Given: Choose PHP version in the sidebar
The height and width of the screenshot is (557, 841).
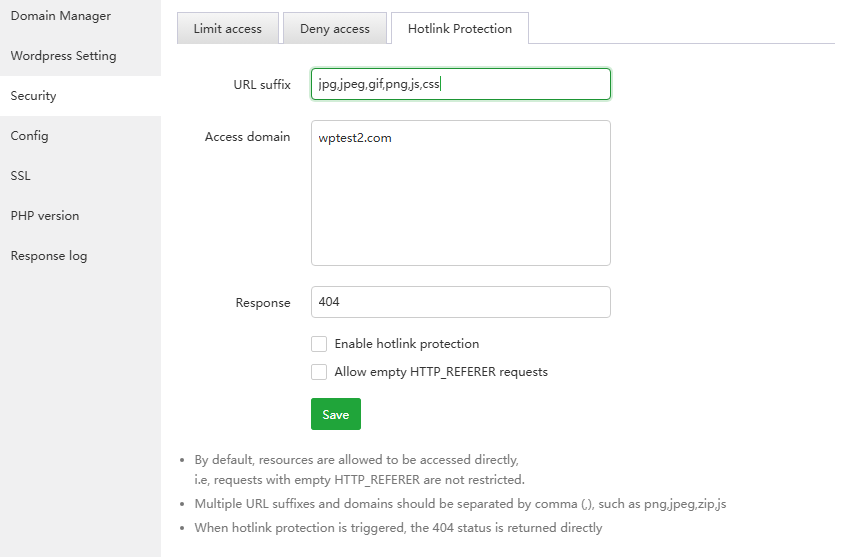Looking at the screenshot, I should 45,216.
